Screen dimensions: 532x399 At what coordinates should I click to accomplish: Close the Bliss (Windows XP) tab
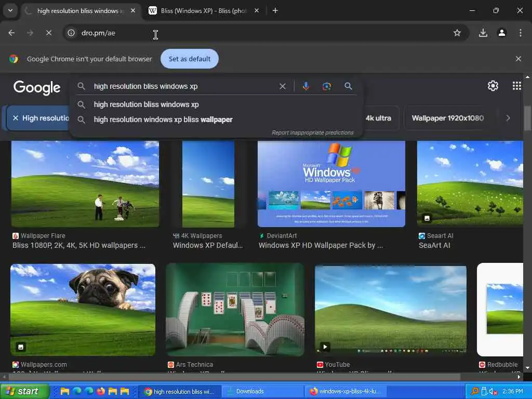257,10
